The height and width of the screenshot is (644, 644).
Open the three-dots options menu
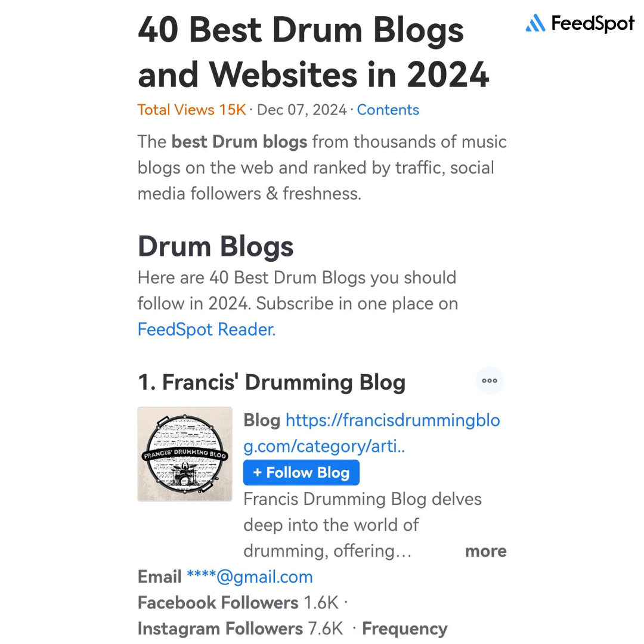[490, 381]
